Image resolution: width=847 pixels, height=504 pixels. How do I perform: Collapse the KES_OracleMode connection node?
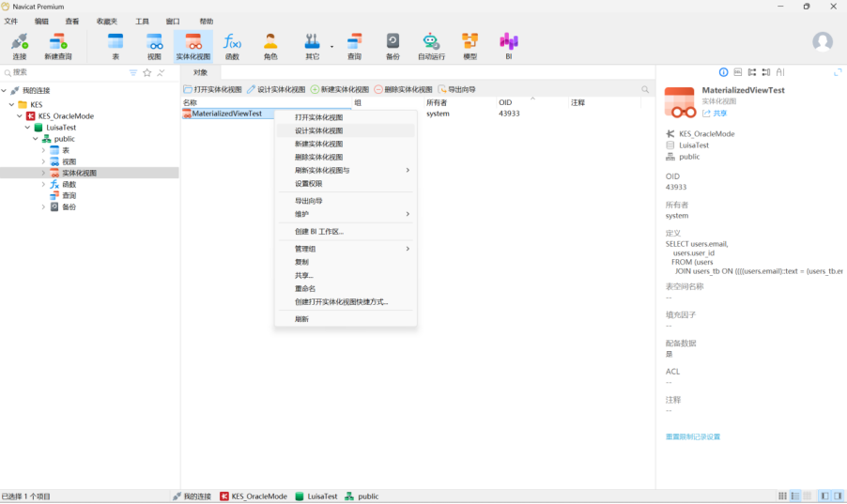tap(19, 116)
